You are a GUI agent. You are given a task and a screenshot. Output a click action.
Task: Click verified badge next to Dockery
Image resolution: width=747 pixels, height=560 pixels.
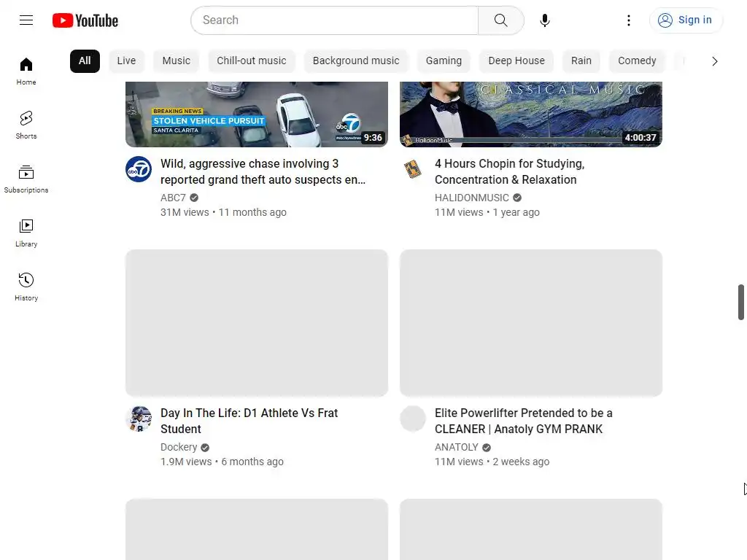coord(205,448)
